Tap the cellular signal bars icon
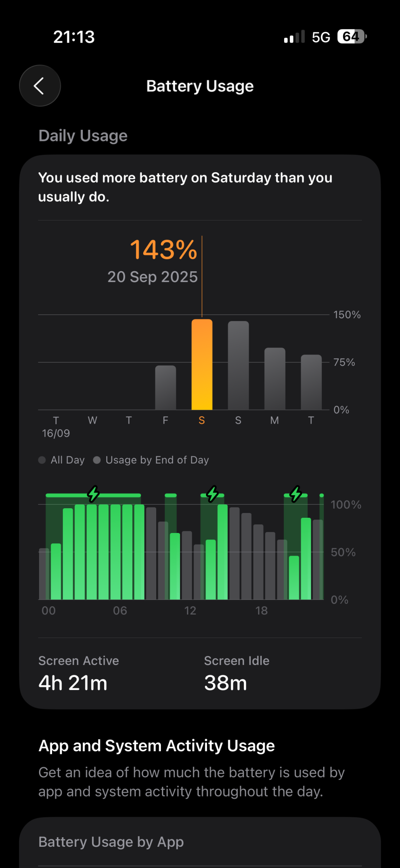This screenshot has height=868, width=400. 294,37
